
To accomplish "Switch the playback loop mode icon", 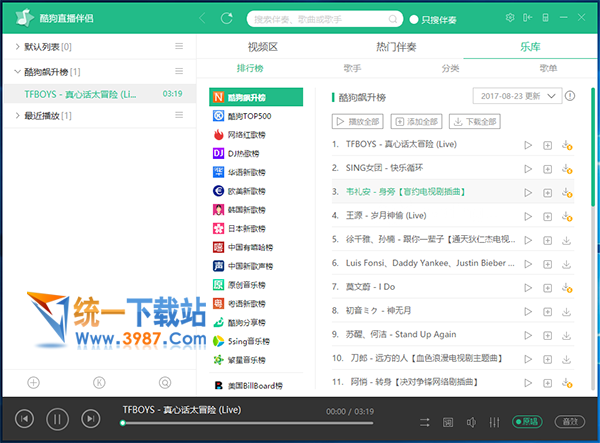I will 425,422.
